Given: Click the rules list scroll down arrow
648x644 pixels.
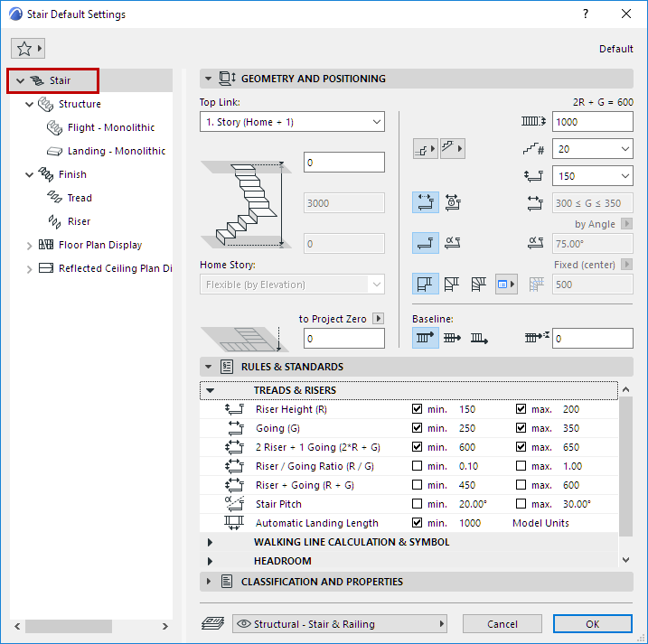Looking at the screenshot, I should coord(625,560).
